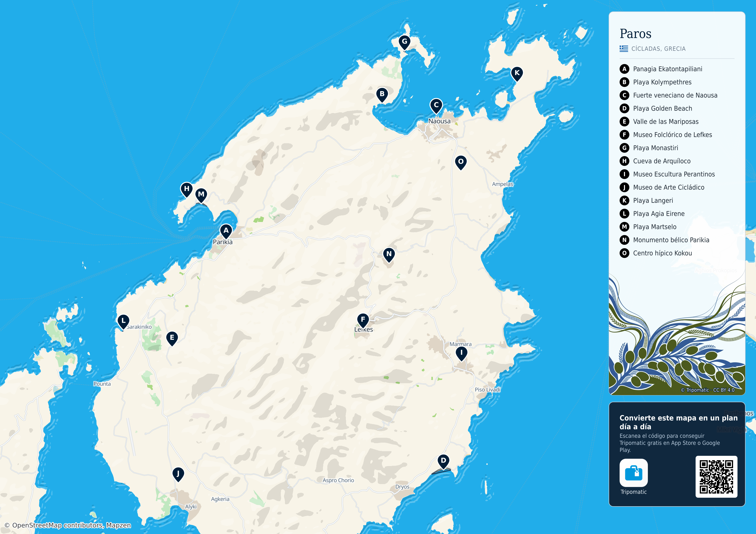
Task: Click map pin M beside pin H
Action: pyautogui.click(x=201, y=195)
